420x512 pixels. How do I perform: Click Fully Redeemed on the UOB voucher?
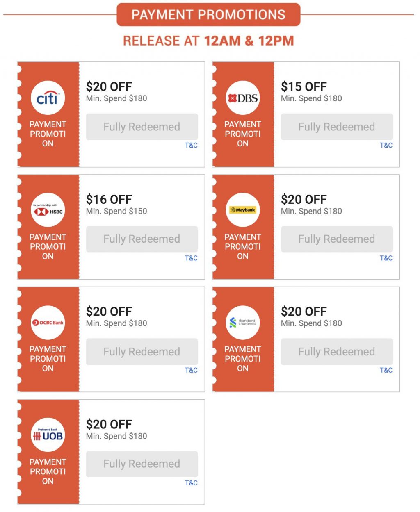(x=142, y=464)
